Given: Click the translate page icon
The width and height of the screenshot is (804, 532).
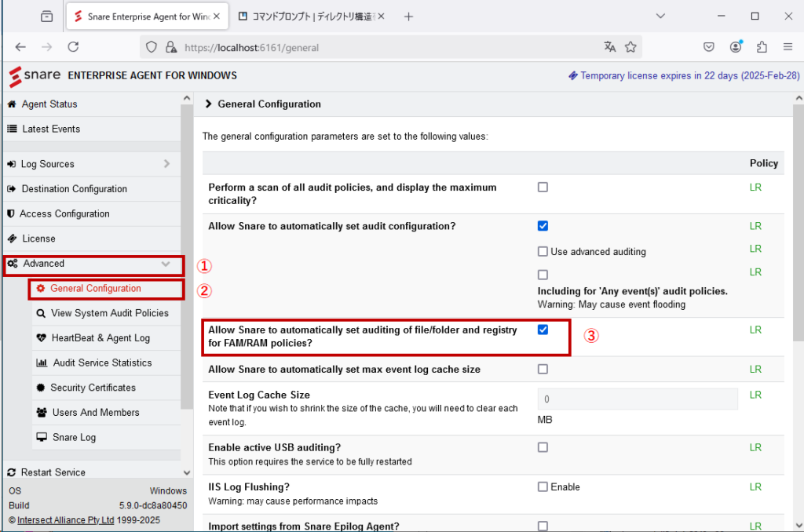Looking at the screenshot, I should tap(609, 47).
